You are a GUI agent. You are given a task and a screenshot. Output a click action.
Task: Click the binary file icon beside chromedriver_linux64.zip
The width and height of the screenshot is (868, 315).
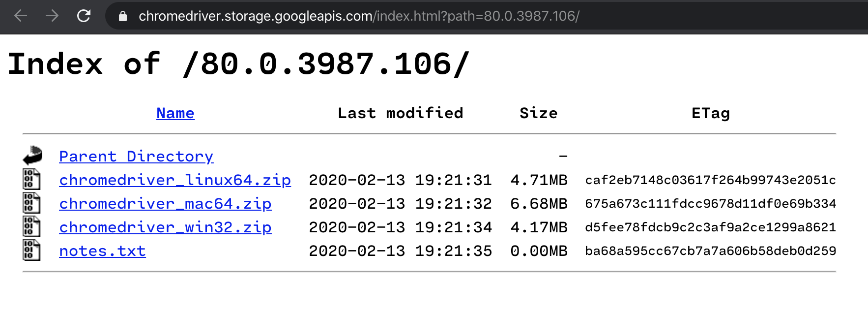click(31, 179)
